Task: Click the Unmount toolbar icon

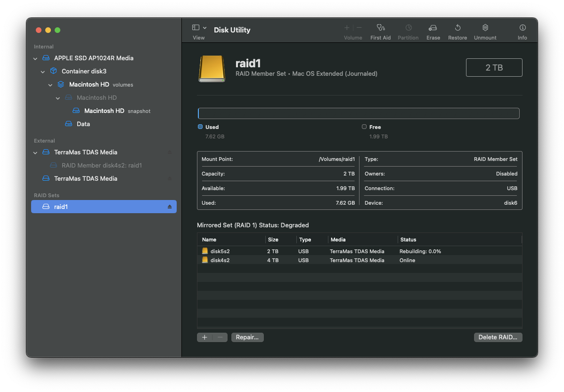Action: 485,28
